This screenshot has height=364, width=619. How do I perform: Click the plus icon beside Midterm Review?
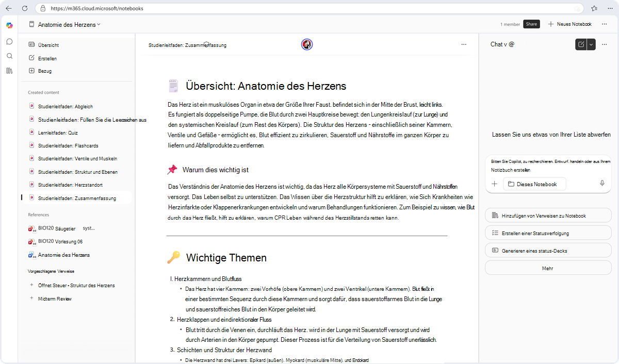[31, 299]
